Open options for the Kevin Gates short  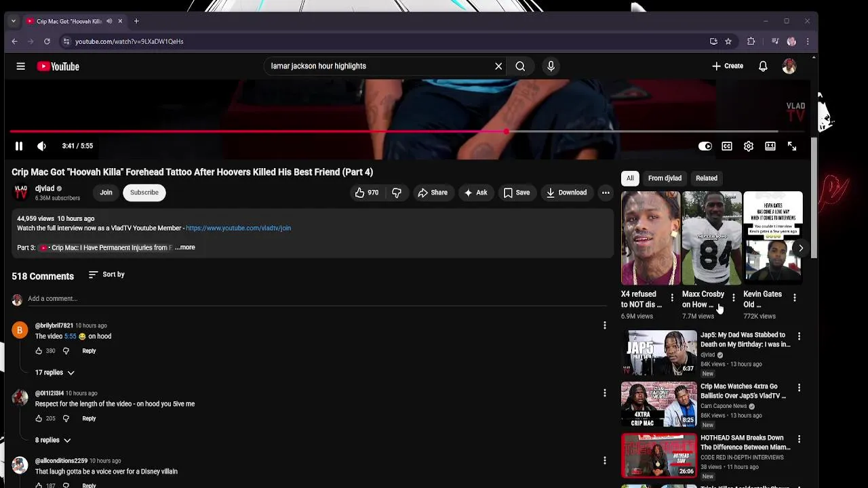(795, 298)
